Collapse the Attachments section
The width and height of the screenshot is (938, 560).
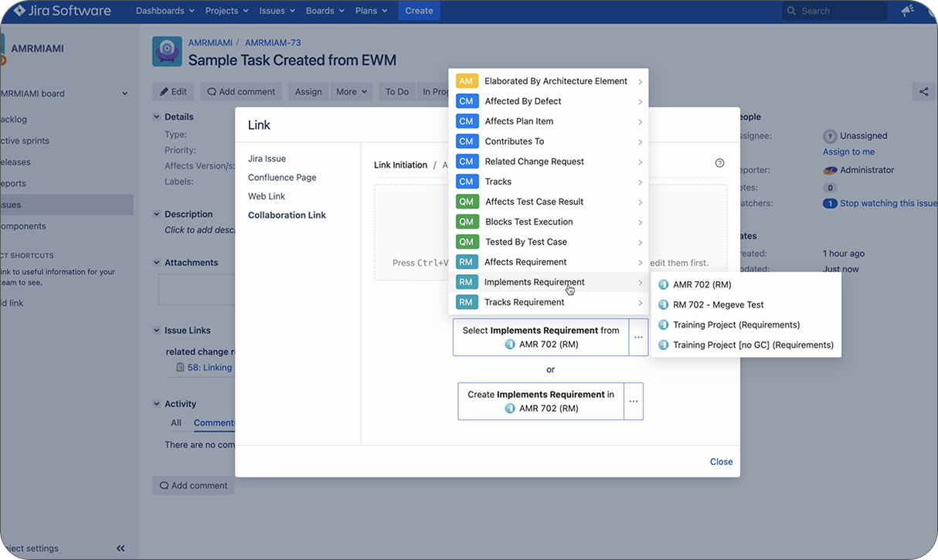[157, 263]
